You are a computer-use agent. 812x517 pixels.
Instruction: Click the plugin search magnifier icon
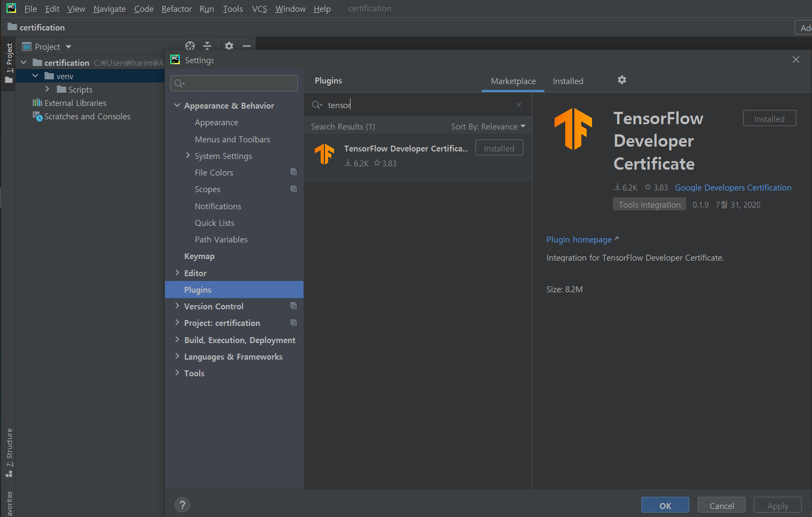pyautogui.click(x=317, y=105)
